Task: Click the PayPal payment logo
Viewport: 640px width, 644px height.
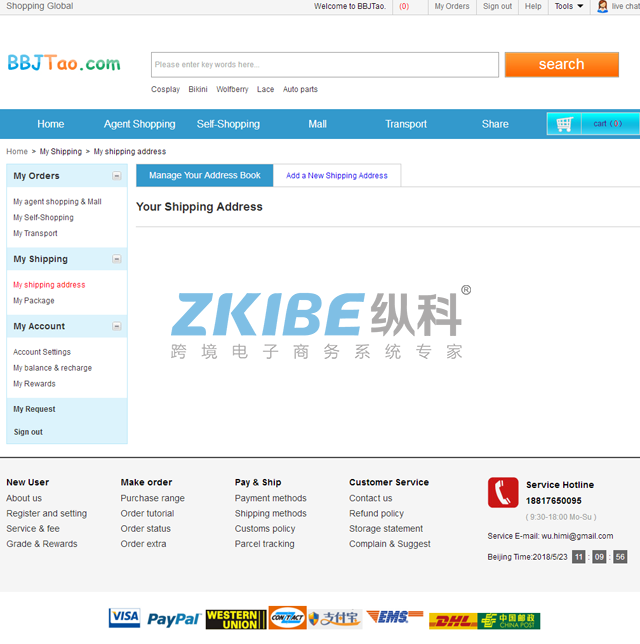Action: (x=173, y=619)
